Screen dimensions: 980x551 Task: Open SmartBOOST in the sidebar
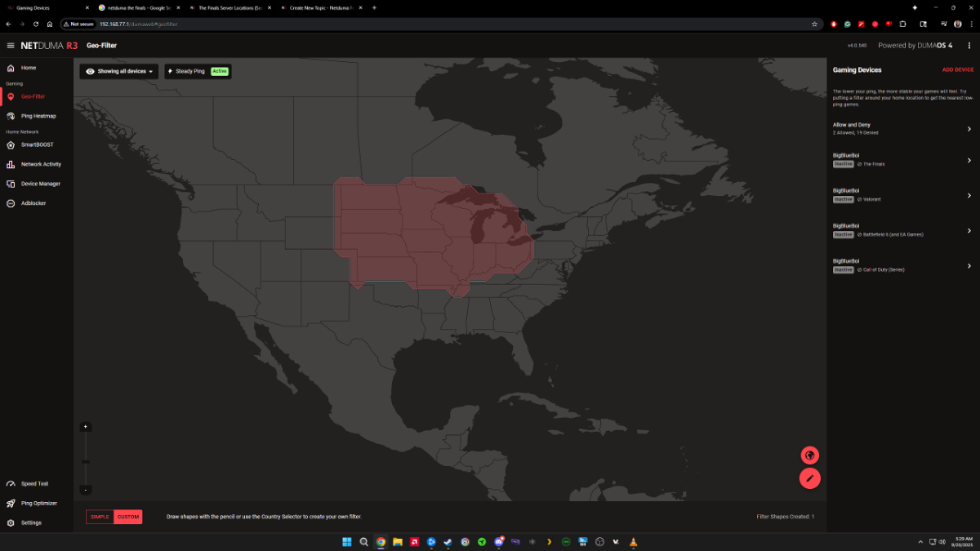tap(37, 144)
